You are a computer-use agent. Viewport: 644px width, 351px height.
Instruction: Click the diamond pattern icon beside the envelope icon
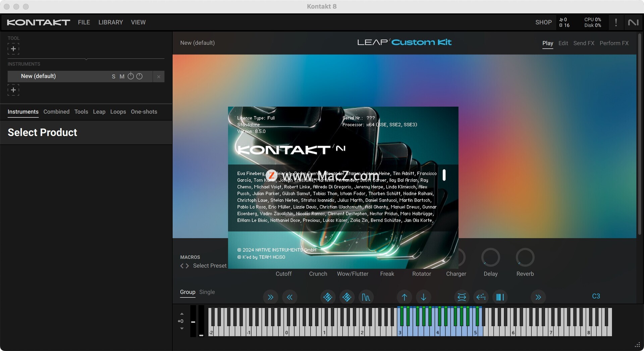pyautogui.click(x=347, y=297)
